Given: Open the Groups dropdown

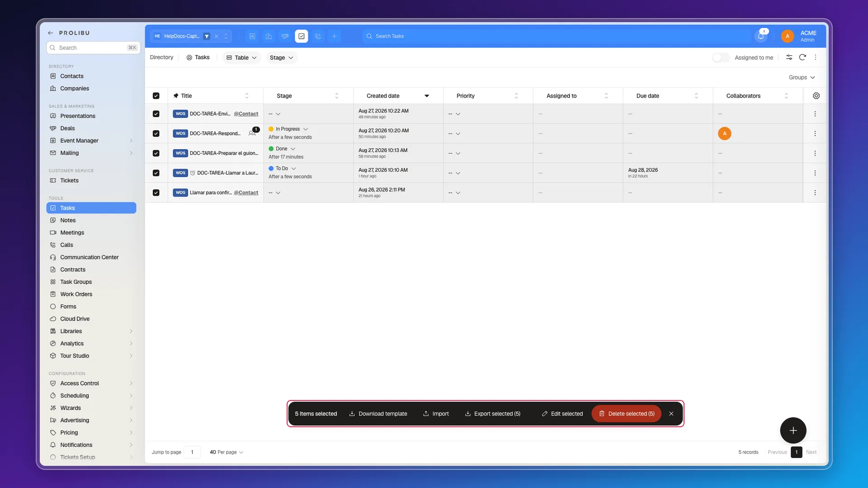Looking at the screenshot, I should [x=802, y=77].
